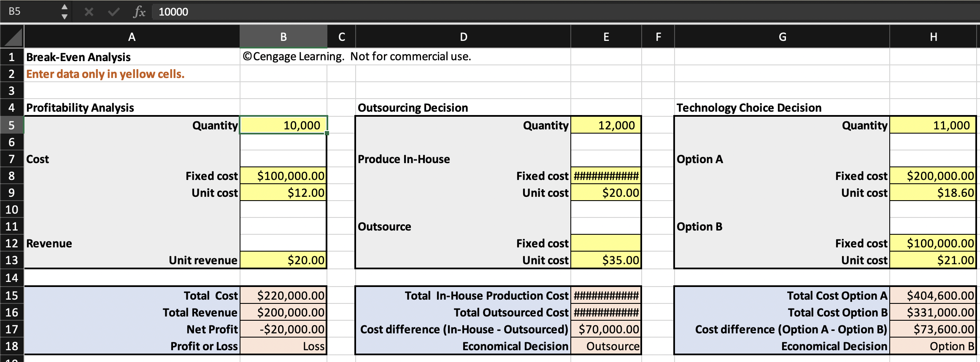Viewport: 980px width, 362px height.
Task: Click the 'Unit revenue' label
Action: [x=203, y=260]
